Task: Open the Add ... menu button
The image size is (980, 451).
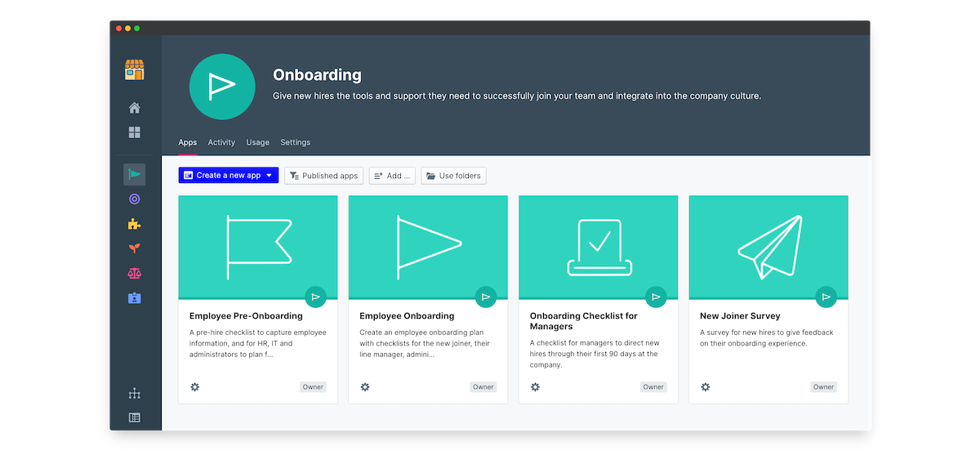Action: point(393,176)
